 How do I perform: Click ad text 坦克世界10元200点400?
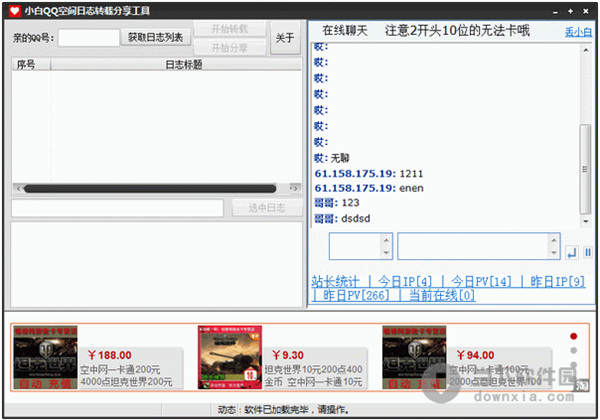(x=313, y=370)
